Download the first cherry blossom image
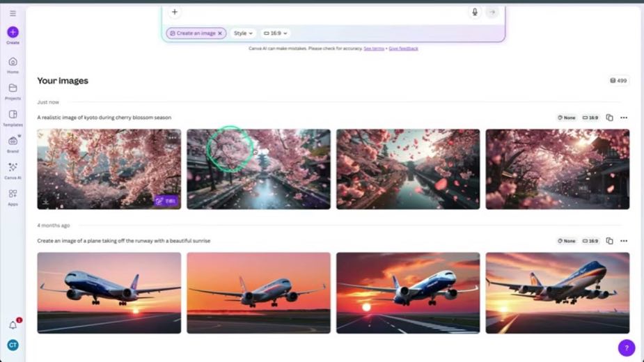 (x=46, y=202)
